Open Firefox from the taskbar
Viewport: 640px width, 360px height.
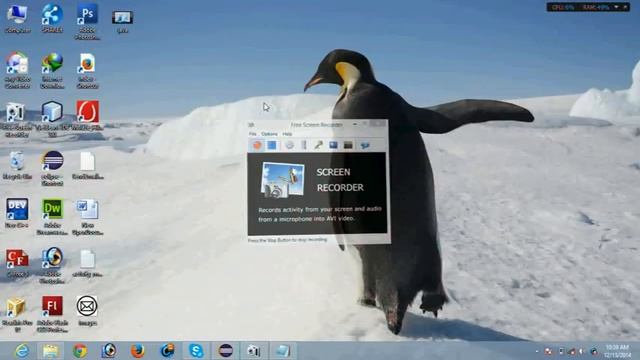pyautogui.click(x=138, y=351)
